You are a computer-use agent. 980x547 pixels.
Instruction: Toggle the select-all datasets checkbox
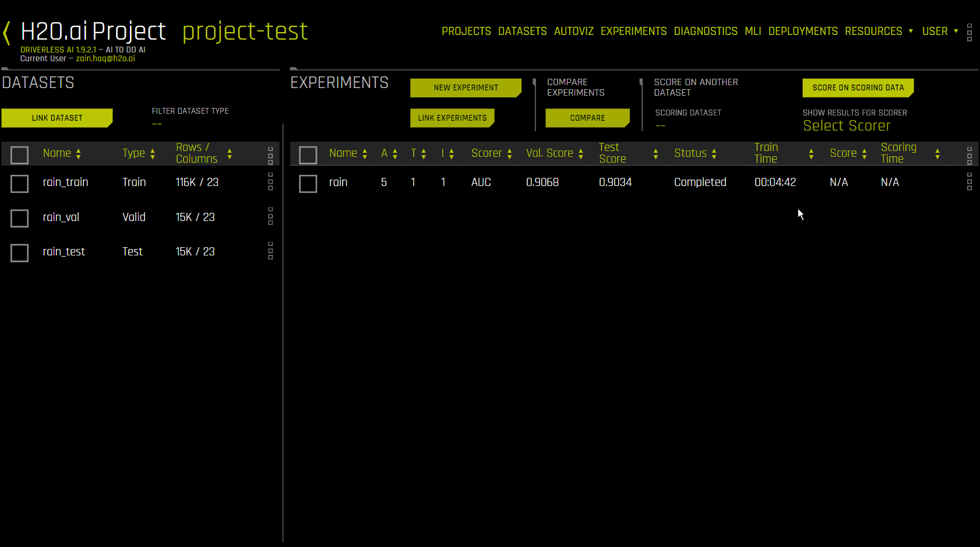coord(19,155)
